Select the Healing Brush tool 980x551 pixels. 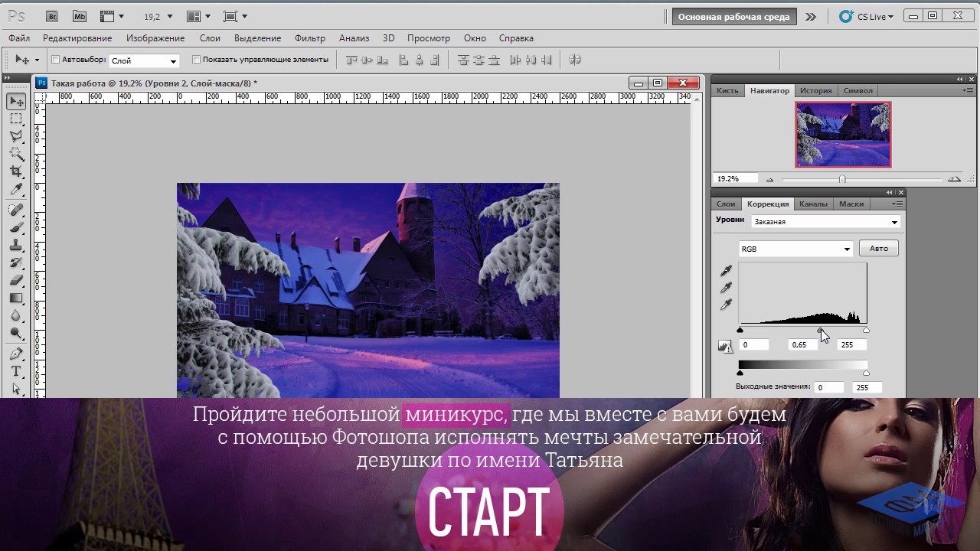[x=16, y=210]
